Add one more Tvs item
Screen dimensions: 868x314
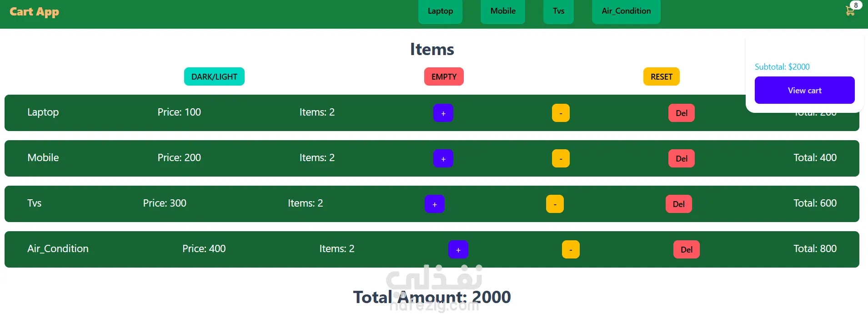click(x=434, y=204)
